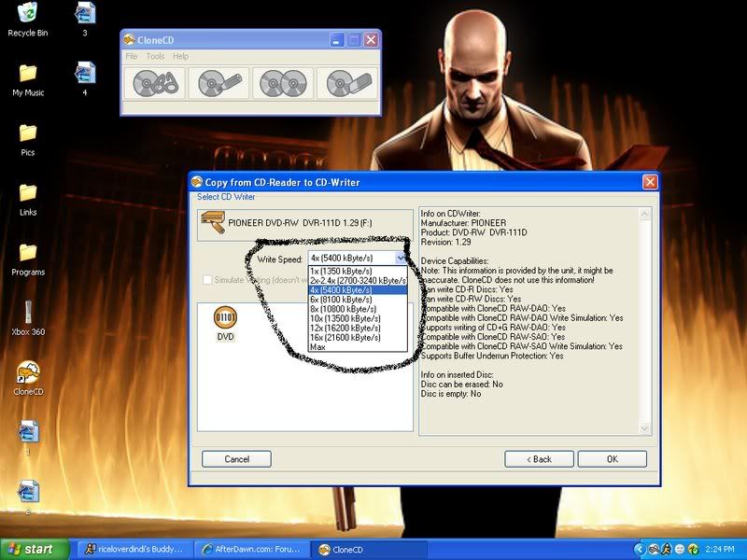This screenshot has height=560, width=747.
Task: Open the Xbox 360 desktop shortcut
Action: (x=28, y=313)
